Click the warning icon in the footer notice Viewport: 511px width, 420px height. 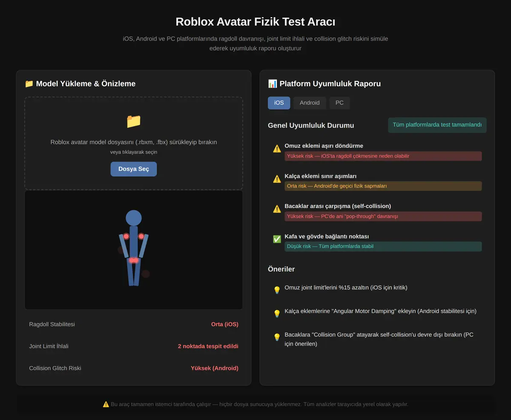coord(106,404)
